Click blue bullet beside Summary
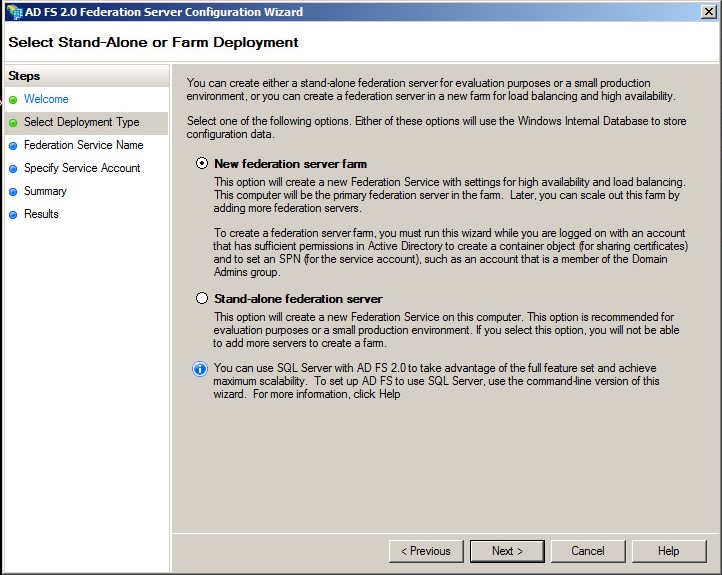The image size is (722, 575). (13, 192)
